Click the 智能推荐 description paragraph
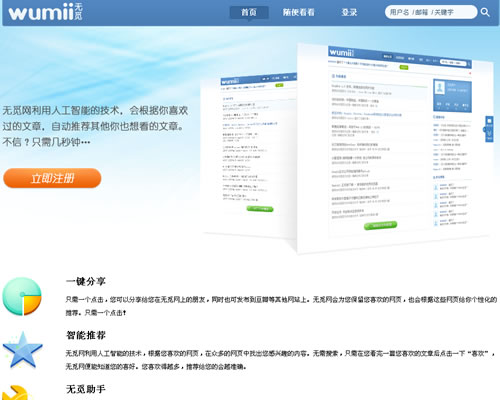Image resolution: width=500 pixels, height=400 pixels. (x=280, y=360)
